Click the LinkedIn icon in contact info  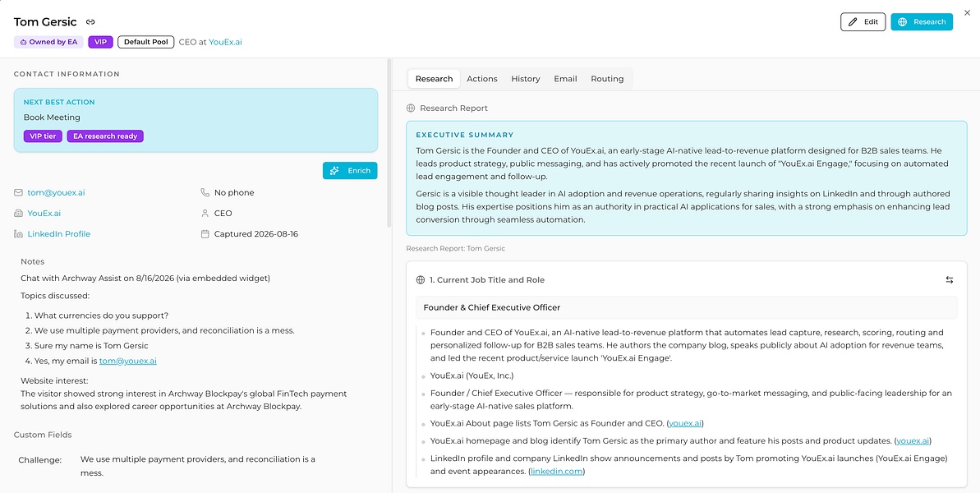click(x=18, y=233)
